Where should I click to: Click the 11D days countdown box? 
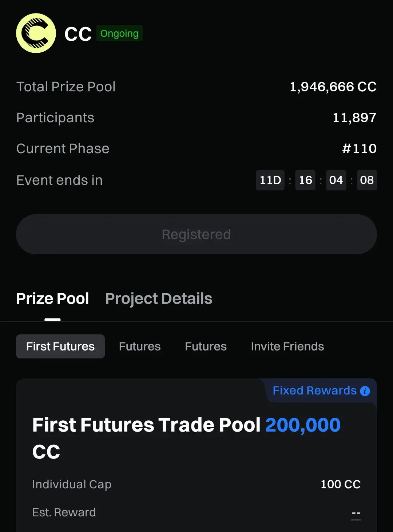pyautogui.click(x=270, y=180)
